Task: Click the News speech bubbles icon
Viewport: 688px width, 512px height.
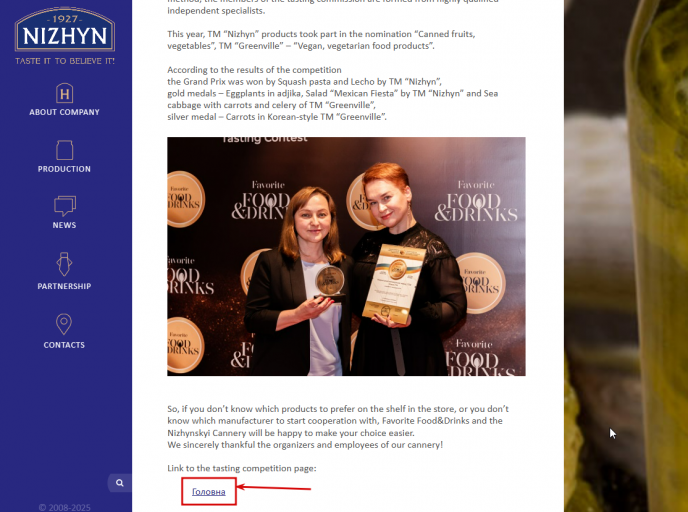Action: [x=64, y=206]
